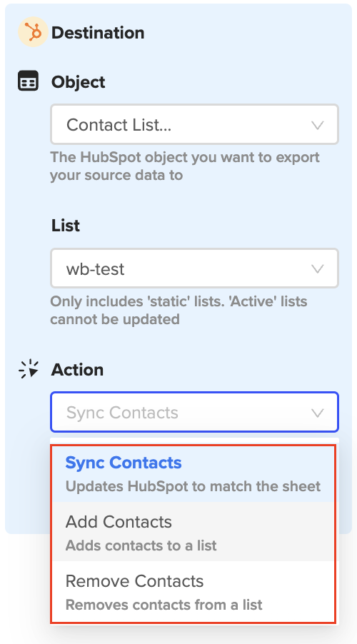Expand the List dropdown chevron

318,269
